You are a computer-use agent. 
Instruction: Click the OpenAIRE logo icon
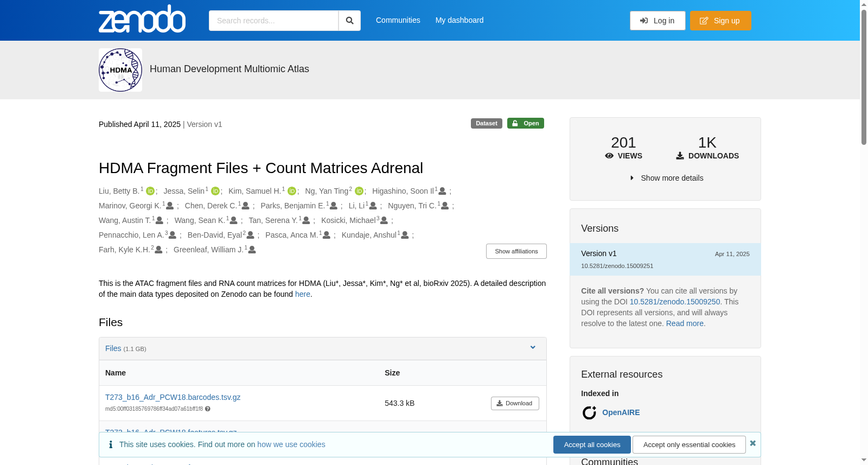(x=589, y=413)
